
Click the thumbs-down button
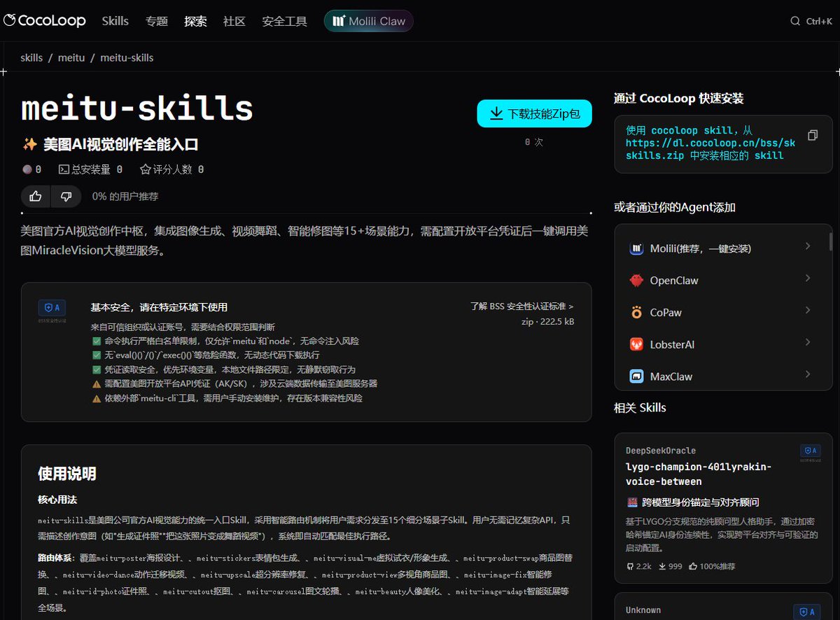click(66, 197)
